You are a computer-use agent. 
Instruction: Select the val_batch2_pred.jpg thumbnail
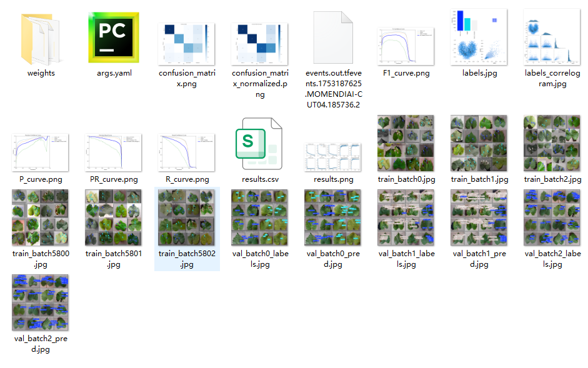click(x=40, y=302)
